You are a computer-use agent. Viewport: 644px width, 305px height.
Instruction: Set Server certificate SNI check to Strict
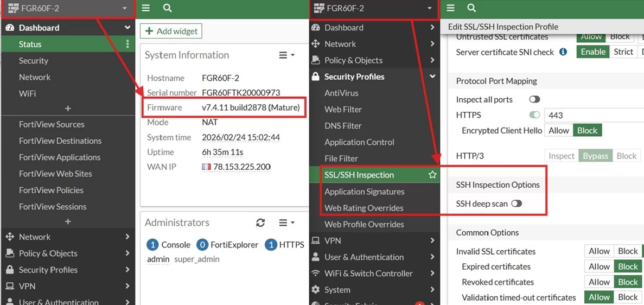[623, 52]
